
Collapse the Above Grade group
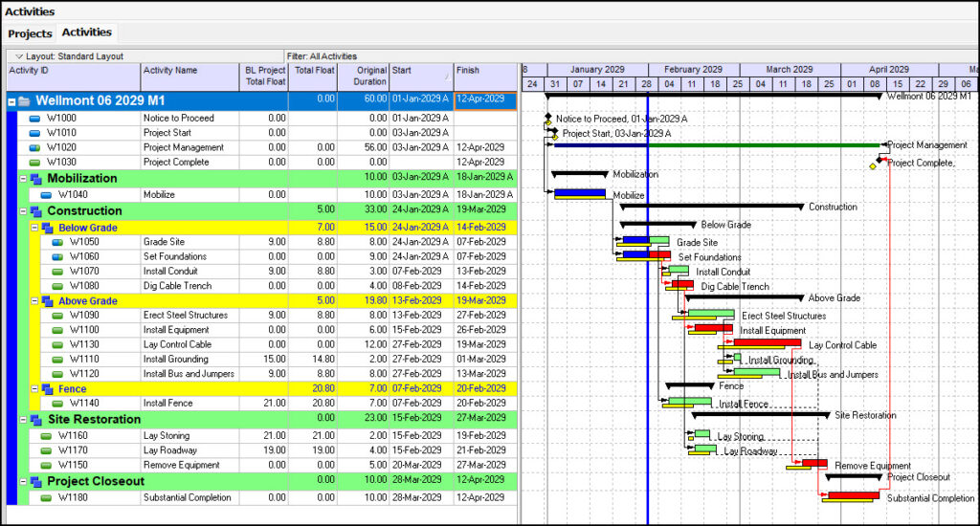pos(35,301)
